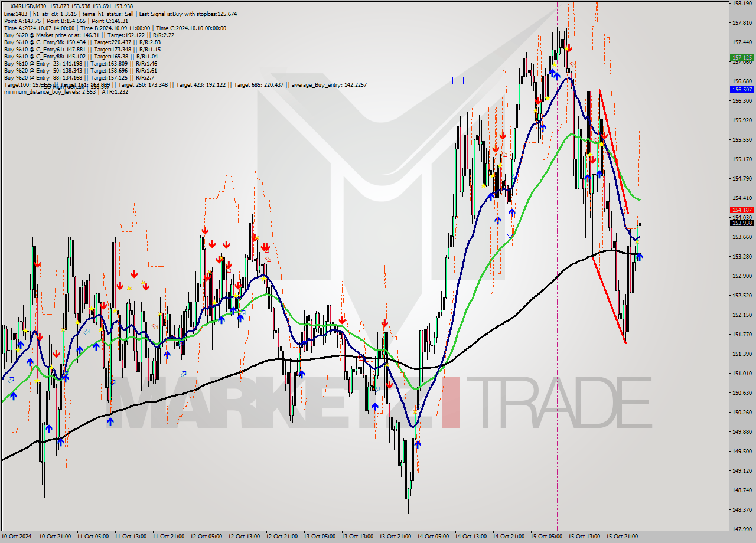Click the green 157.125 price tag
The height and width of the screenshot is (543, 756).
pyautogui.click(x=742, y=58)
